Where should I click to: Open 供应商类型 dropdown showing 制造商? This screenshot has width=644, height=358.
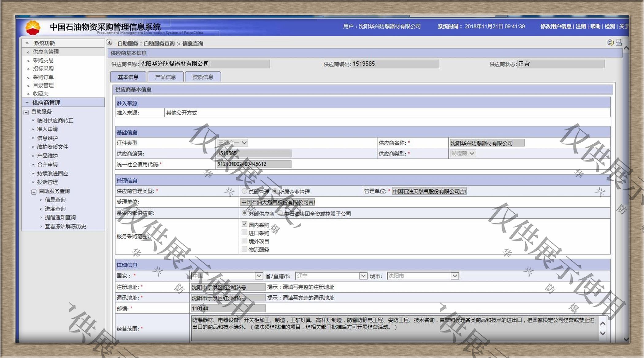tap(463, 154)
